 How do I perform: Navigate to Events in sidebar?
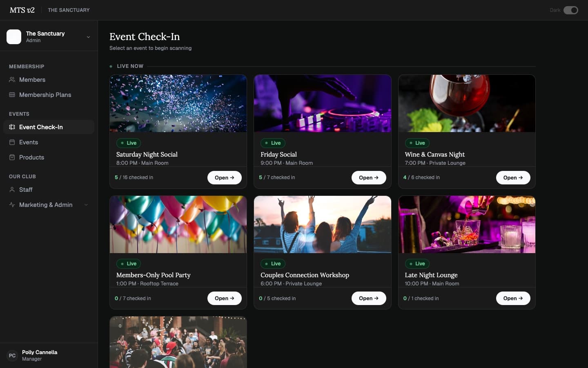click(49, 142)
